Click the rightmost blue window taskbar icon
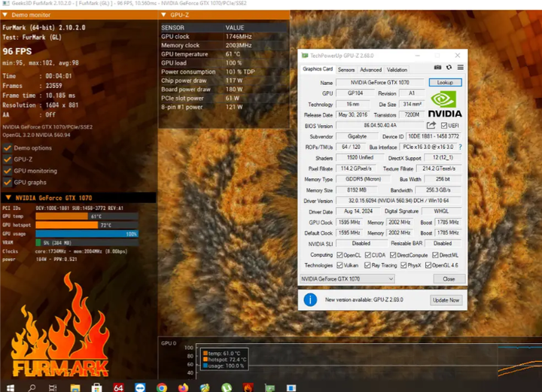This screenshot has height=392, width=542. point(291,388)
